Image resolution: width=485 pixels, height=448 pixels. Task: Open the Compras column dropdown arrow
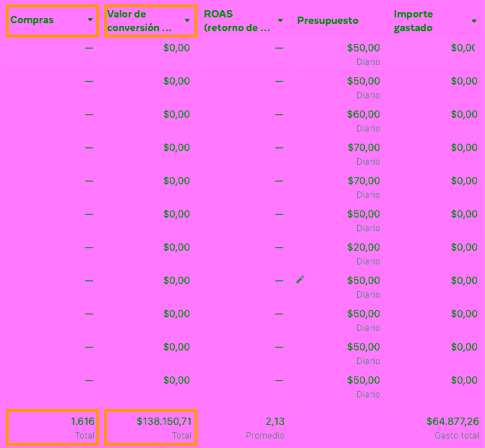click(90, 20)
